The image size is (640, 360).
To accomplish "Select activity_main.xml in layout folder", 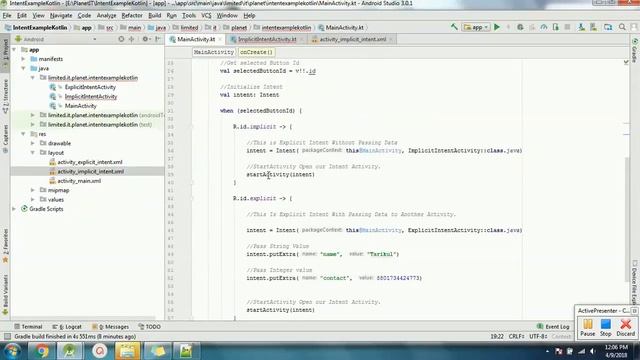I will 79,181.
